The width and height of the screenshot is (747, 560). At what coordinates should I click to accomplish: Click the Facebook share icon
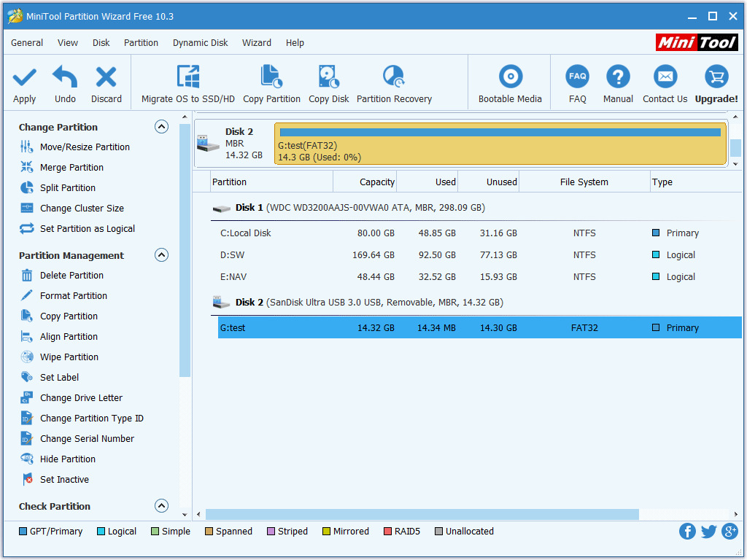coord(687,532)
